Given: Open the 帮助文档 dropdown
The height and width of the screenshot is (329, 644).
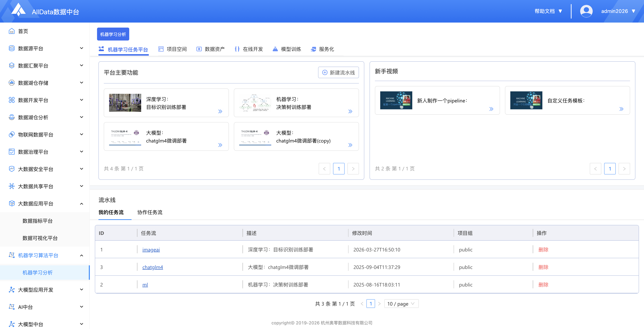Looking at the screenshot, I should coord(548,11).
